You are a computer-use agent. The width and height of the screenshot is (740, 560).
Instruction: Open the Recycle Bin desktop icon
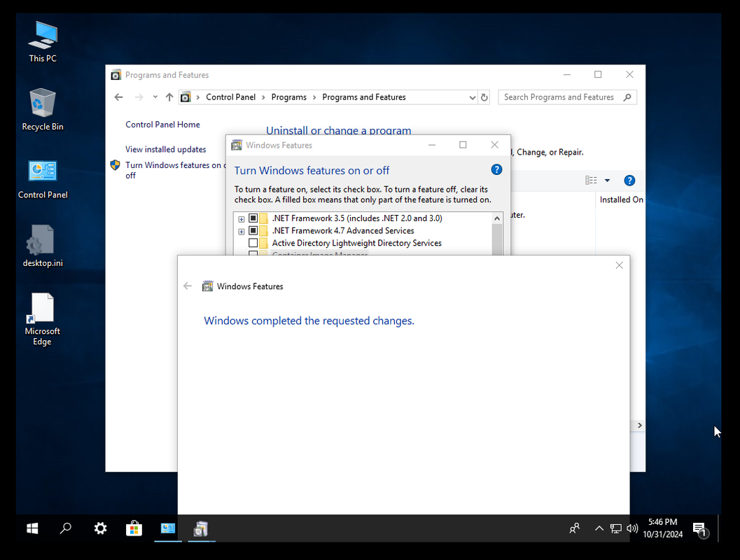click(x=43, y=109)
